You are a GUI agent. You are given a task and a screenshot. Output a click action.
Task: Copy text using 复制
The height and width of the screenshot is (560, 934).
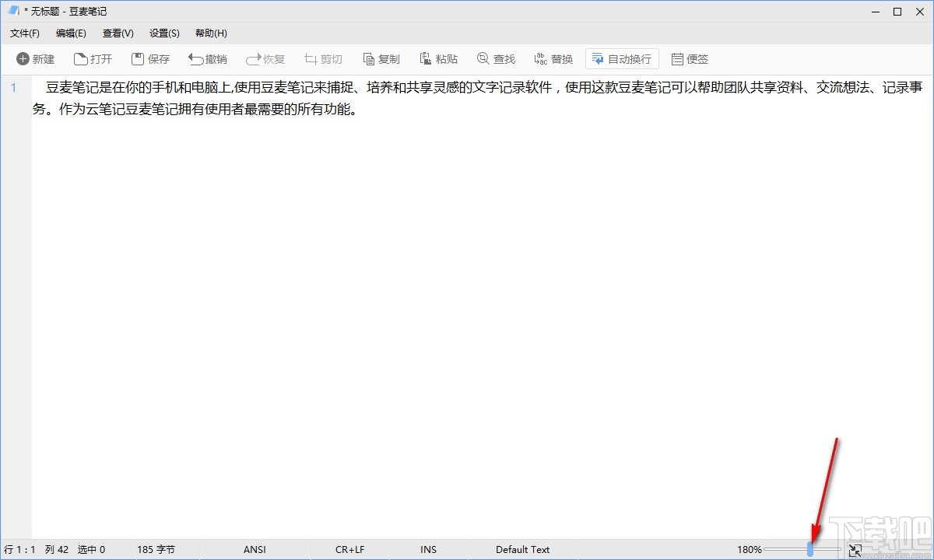click(381, 59)
